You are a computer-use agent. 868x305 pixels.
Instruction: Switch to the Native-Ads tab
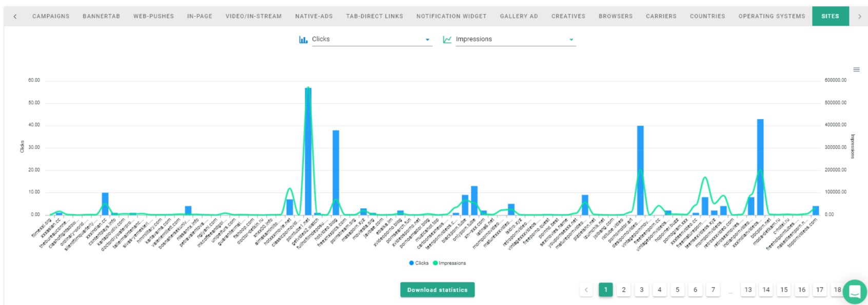point(313,16)
